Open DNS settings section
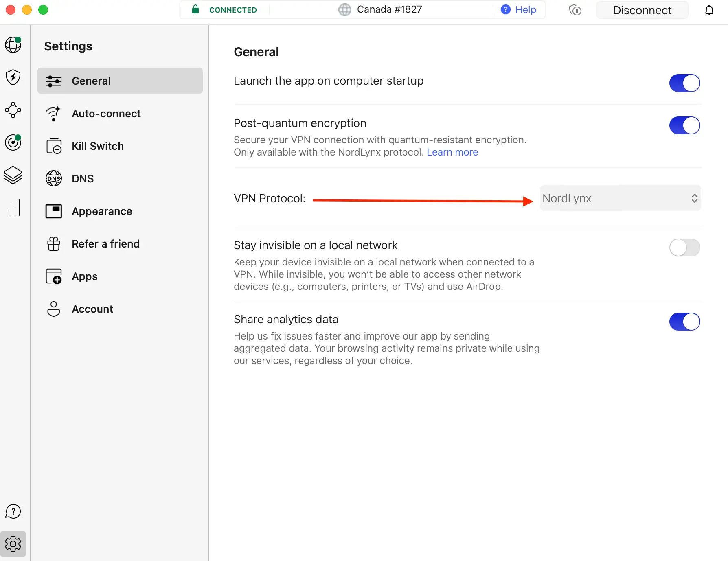Screen dimensions: 728x561 coord(120,178)
